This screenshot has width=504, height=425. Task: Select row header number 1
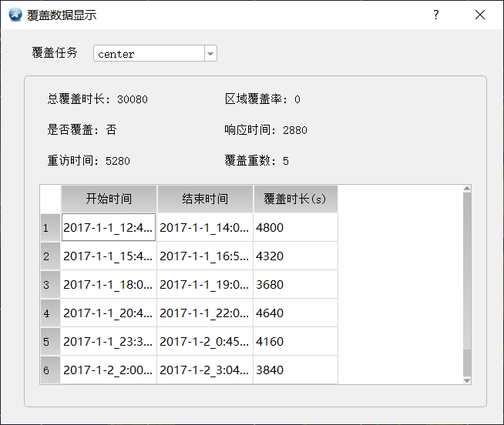point(50,227)
